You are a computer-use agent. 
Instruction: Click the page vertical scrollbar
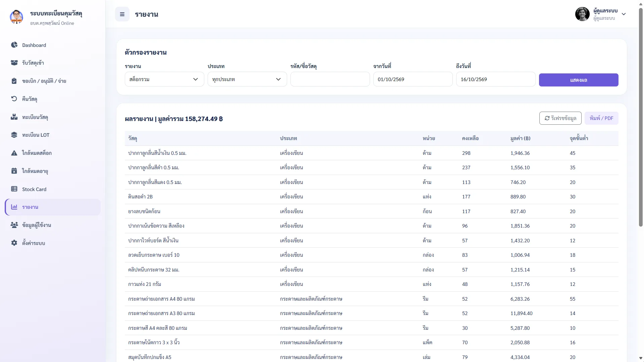pos(641,117)
